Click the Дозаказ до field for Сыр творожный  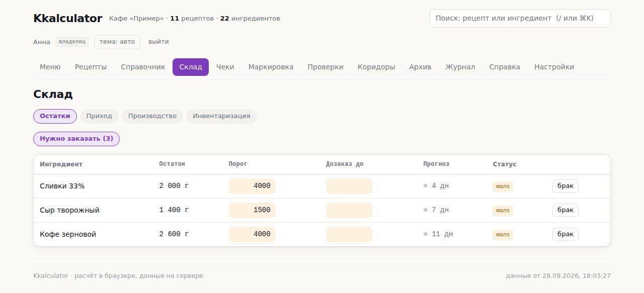coord(349,210)
